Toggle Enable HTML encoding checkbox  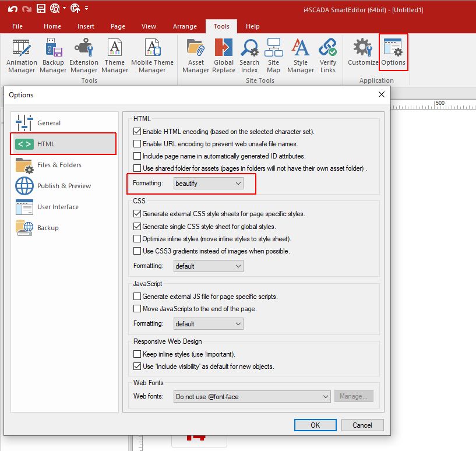coord(137,132)
